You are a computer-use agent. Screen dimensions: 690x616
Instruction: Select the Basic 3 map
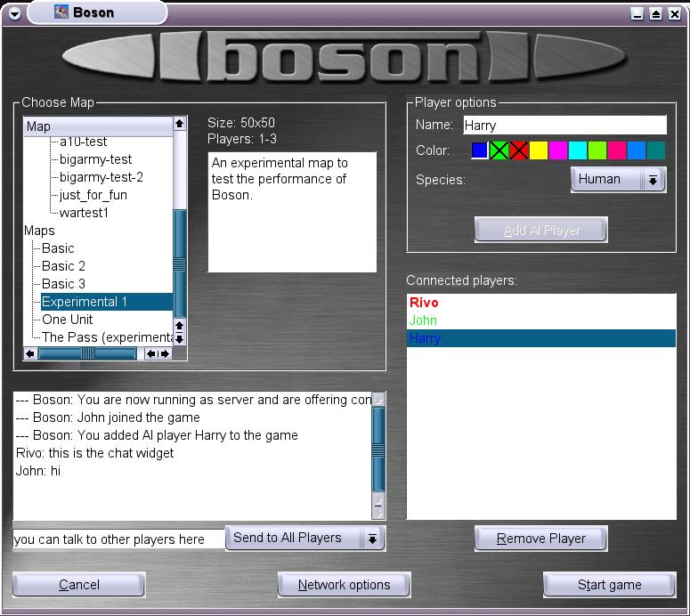coord(63,284)
